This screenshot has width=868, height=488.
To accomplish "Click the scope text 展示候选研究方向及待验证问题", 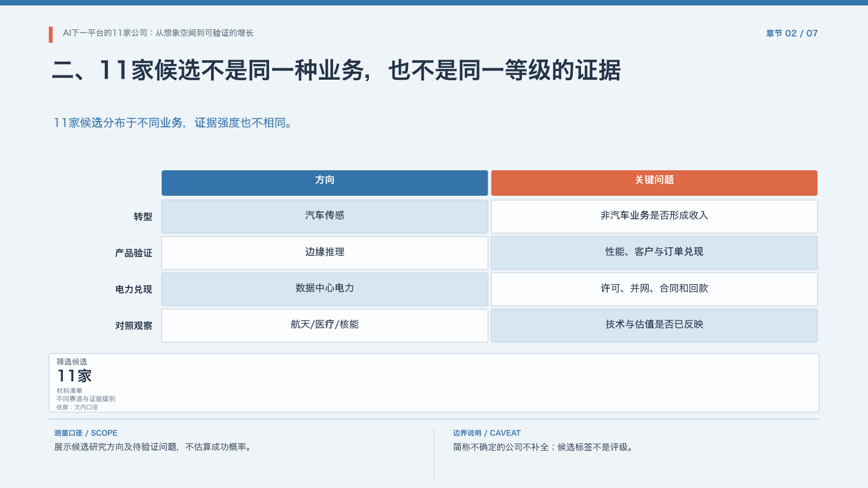I will (x=152, y=447).
